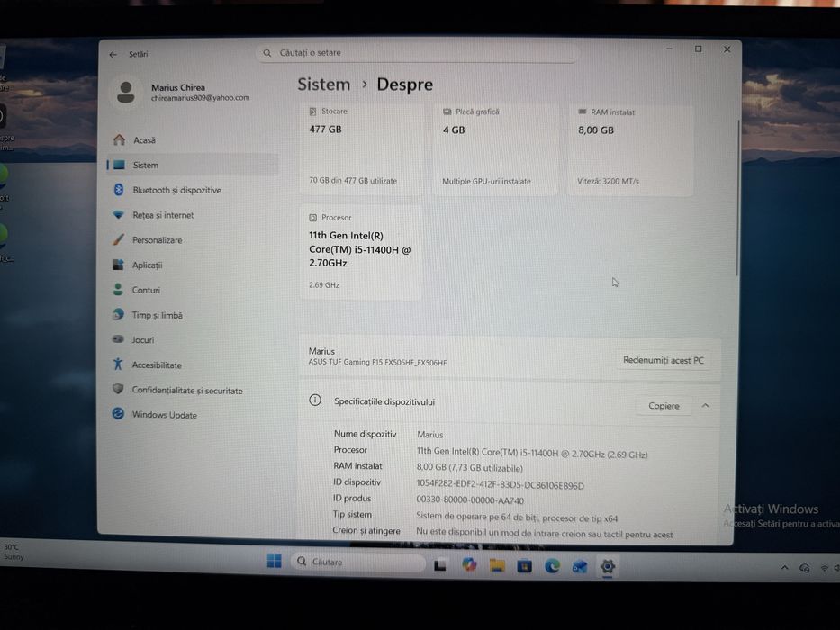
Task: Click into the 'Căutați o setare' search field
Action: [x=418, y=53]
